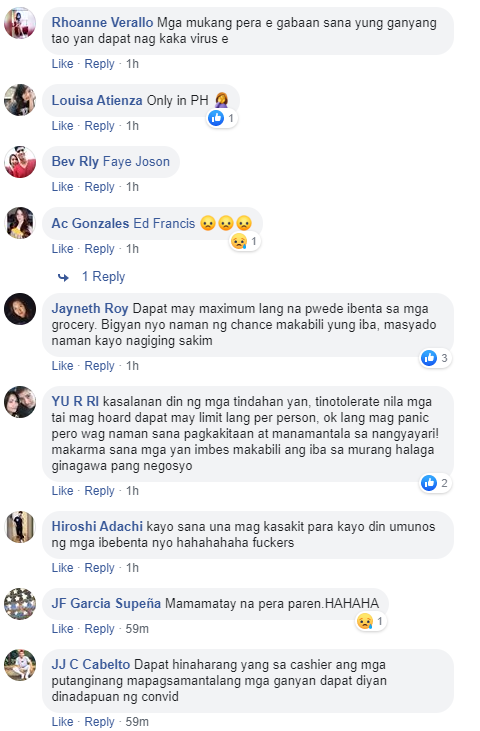The image size is (480, 731).
Task: Reply to Jayneth Roy's comment
Action: 99,366
